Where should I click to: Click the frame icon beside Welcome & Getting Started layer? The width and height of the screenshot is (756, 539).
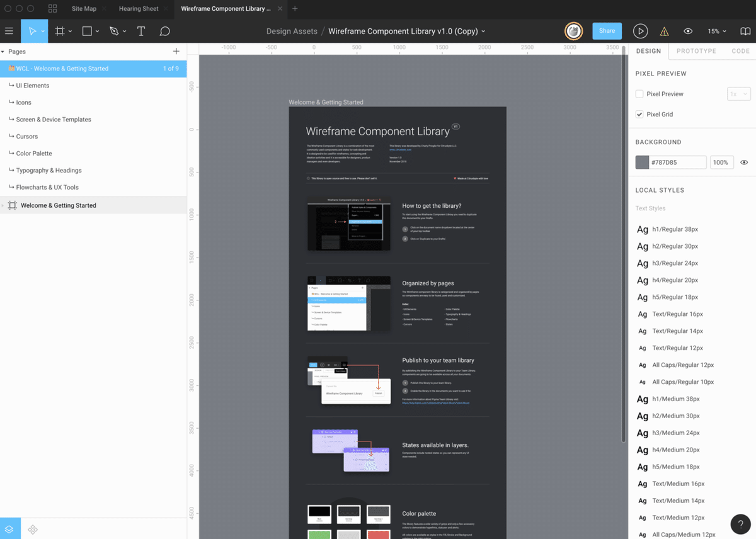click(12, 205)
